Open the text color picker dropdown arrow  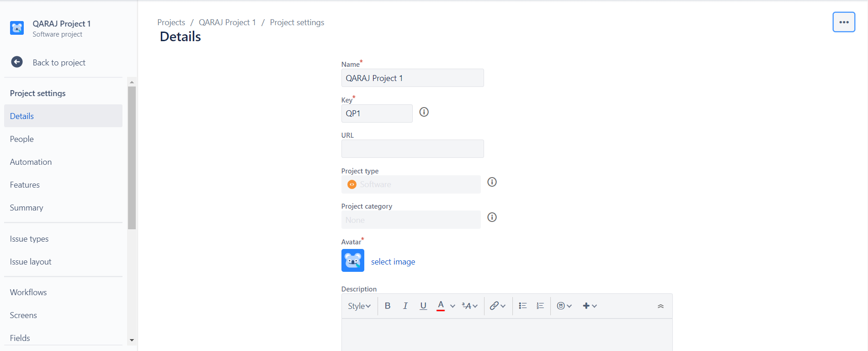click(x=453, y=306)
